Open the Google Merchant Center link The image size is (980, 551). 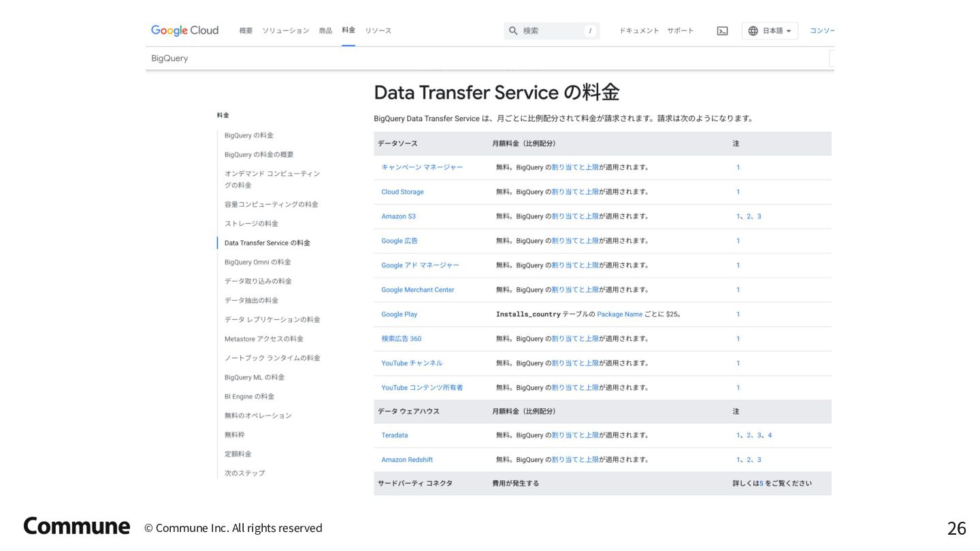click(418, 290)
